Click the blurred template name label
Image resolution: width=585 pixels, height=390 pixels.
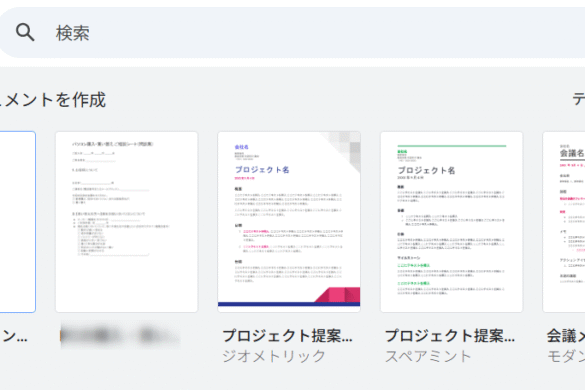click(120, 336)
